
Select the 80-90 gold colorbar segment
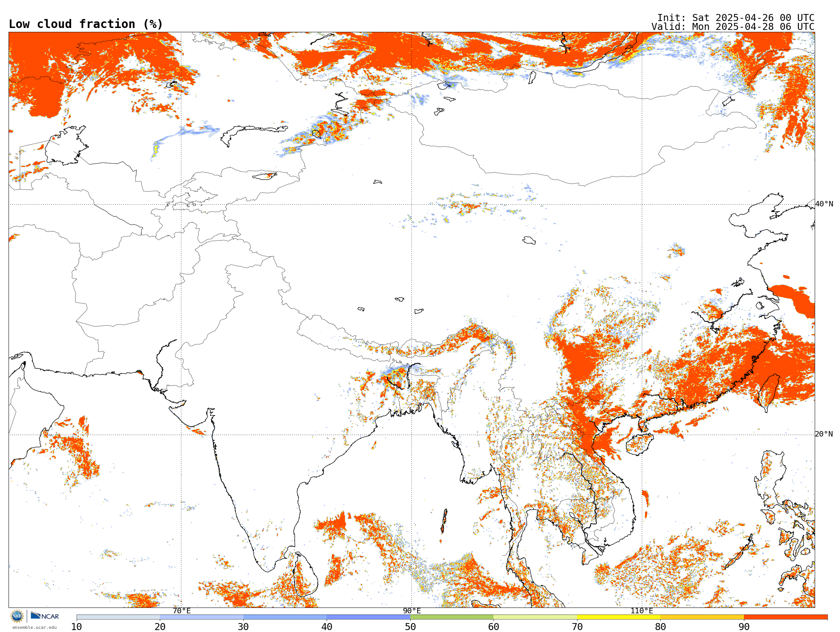pyautogui.click(x=702, y=617)
